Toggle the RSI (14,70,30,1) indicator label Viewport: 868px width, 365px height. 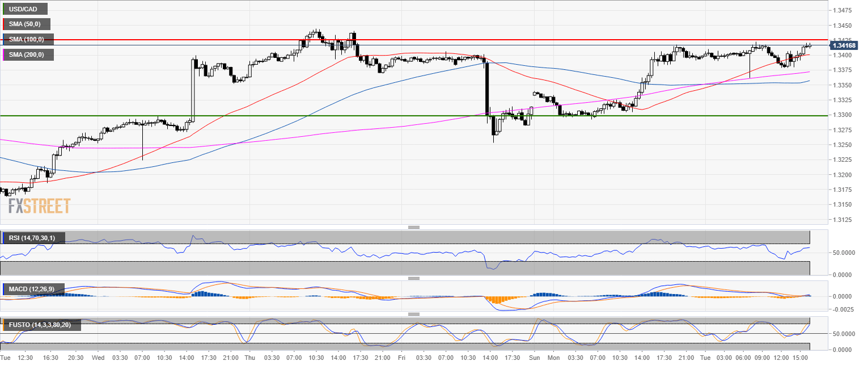(x=34, y=238)
